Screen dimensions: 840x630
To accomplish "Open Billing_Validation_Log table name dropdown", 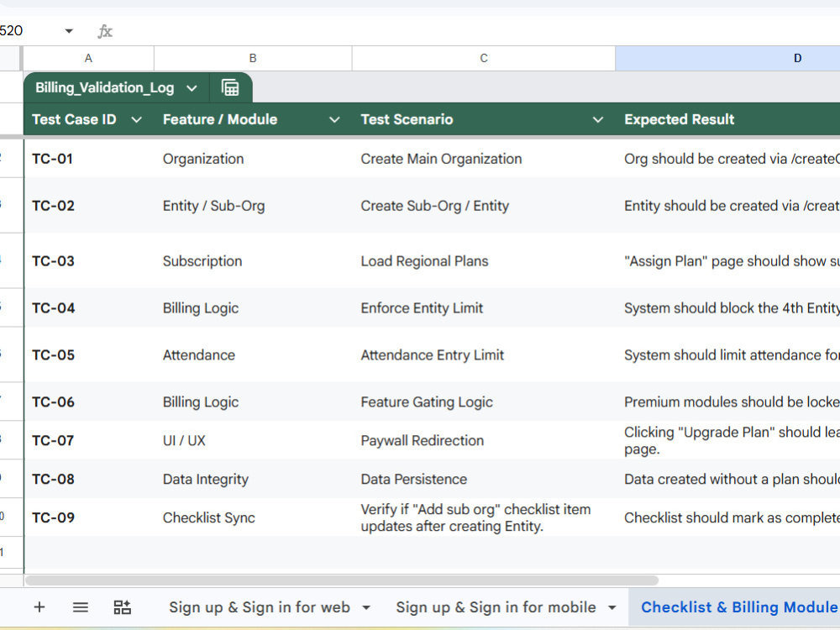I will (192, 88).
